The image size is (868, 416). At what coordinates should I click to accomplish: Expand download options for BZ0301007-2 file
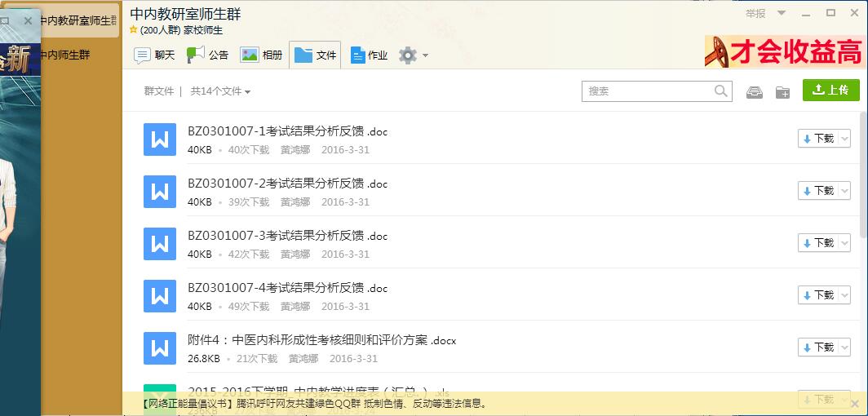click(844, 191)
